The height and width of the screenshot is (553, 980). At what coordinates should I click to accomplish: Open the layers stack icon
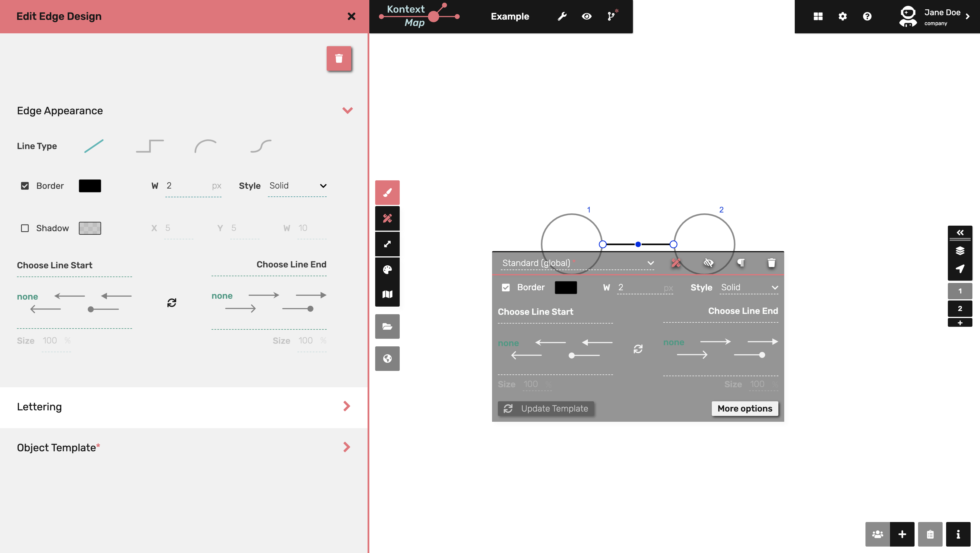tap(960, 250)
